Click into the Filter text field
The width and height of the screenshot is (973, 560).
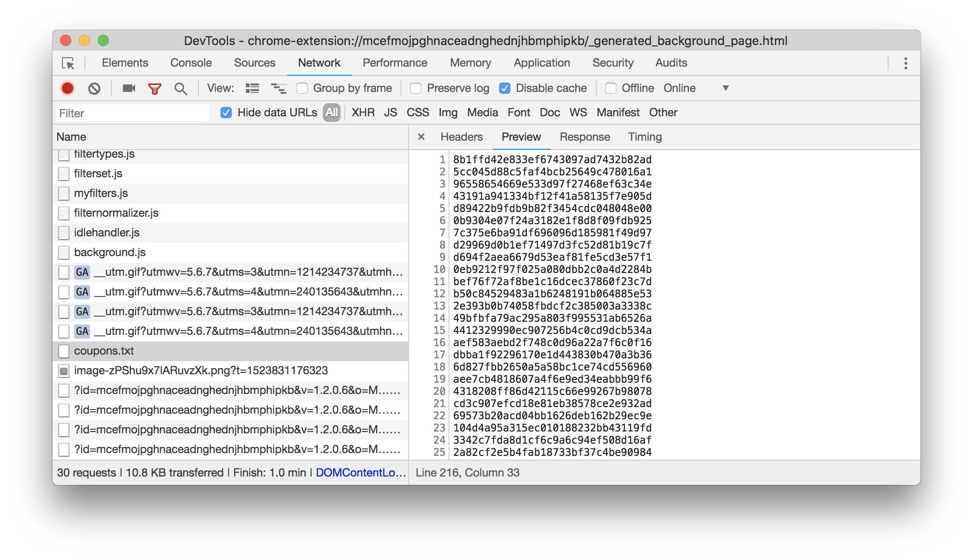coord(132,113)
